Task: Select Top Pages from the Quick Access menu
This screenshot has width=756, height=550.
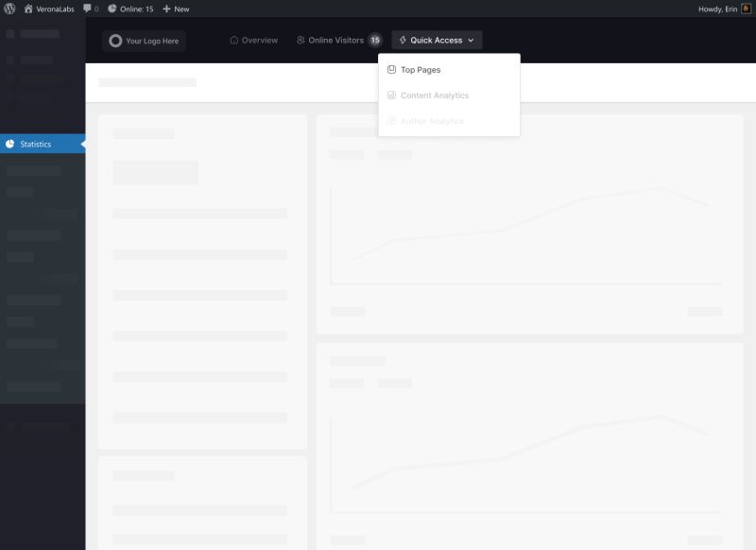Action: pyautogui.click(x=420, y=69)
